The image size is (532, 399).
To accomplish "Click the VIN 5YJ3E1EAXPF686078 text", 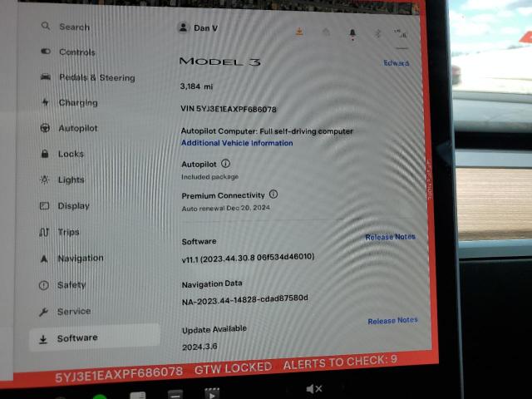I will click(229, 109).
